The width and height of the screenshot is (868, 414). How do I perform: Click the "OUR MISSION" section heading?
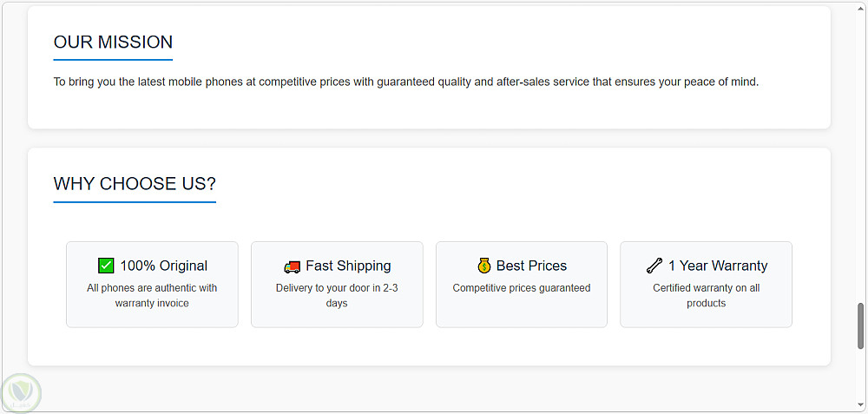tap(113, 42)
